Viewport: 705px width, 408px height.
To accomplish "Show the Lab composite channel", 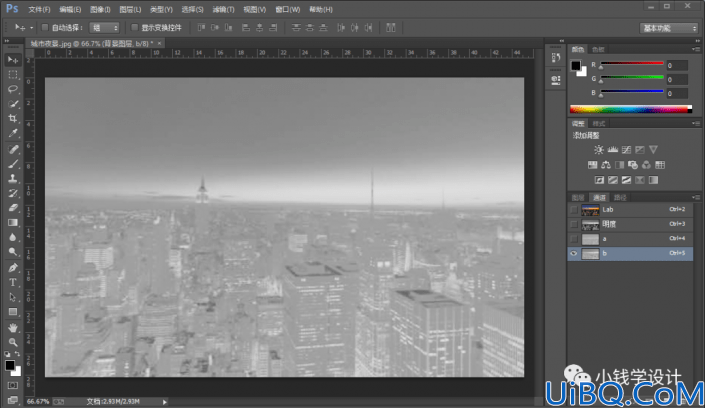I will (574, 210).
